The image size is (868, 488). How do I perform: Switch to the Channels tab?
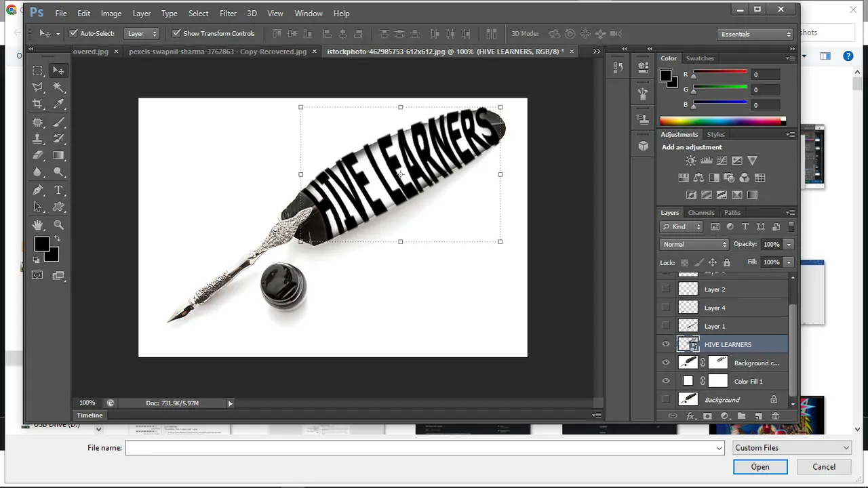701,212
